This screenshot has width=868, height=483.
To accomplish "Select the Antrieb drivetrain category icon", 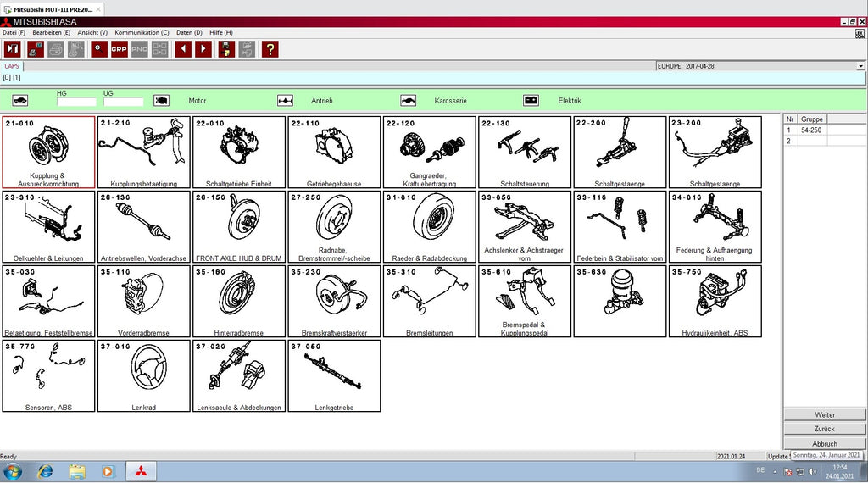I will click(x=285, y=100).
